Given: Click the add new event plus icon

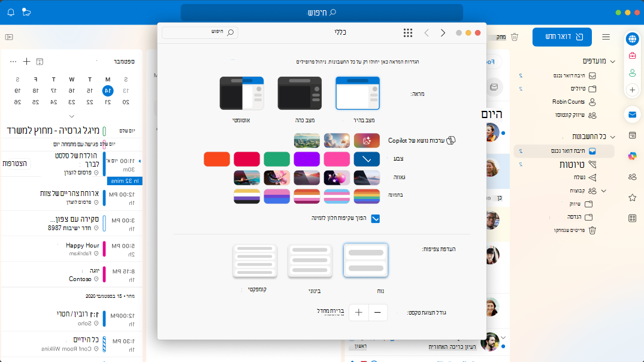Looking at the screenshot, I should pos(27,61).
